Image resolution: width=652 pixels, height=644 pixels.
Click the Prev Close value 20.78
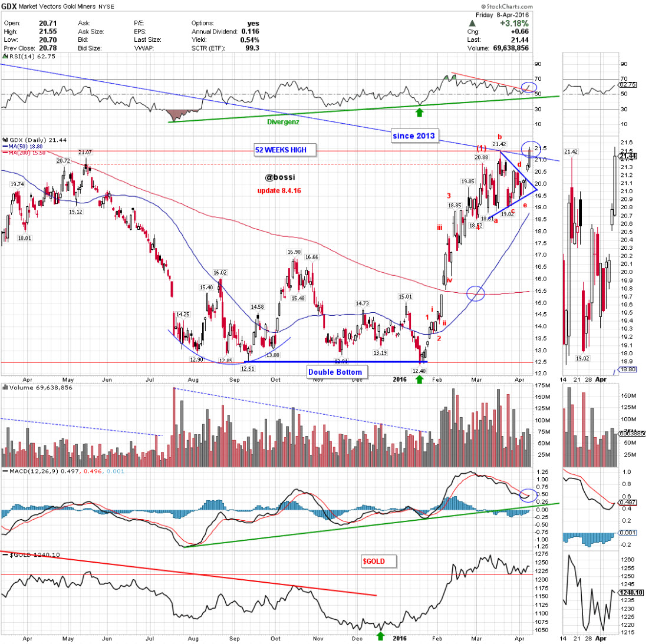pos(48,48)
